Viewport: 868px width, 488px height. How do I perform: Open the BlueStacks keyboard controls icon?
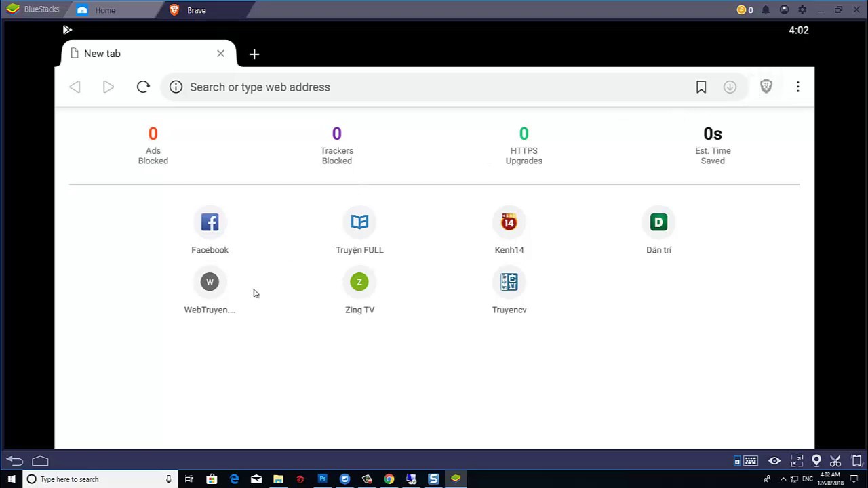[x=750, y=461]
